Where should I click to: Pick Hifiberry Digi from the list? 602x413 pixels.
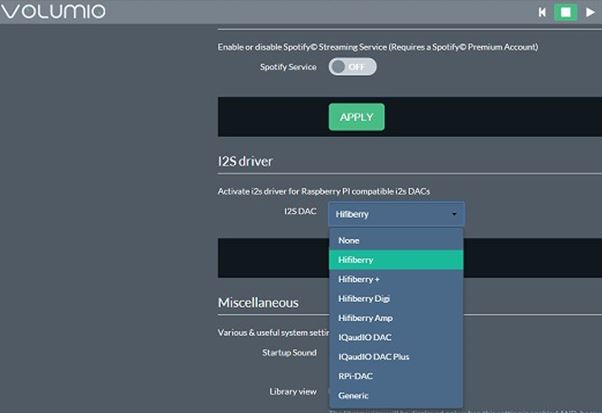[396, 299]
